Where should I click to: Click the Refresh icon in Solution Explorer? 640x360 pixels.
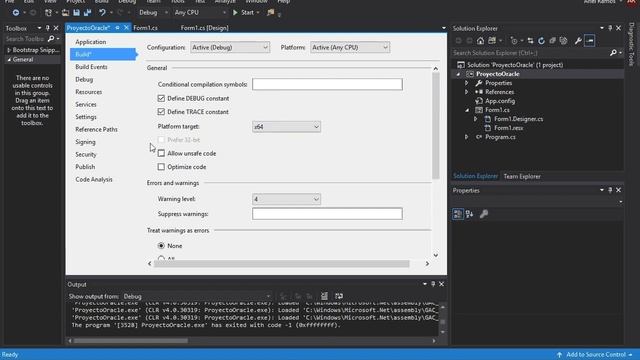click(x=541, y=40)
